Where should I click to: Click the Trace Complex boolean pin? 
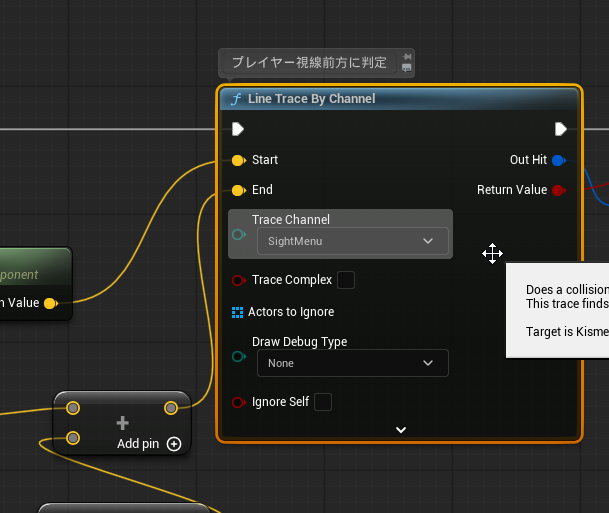coord(238,280)
